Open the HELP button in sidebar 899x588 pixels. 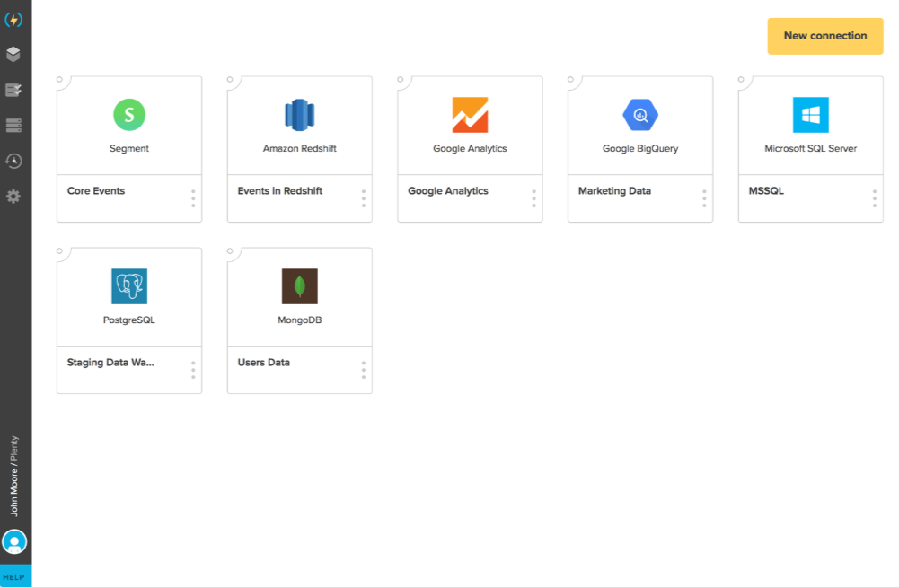14,576
